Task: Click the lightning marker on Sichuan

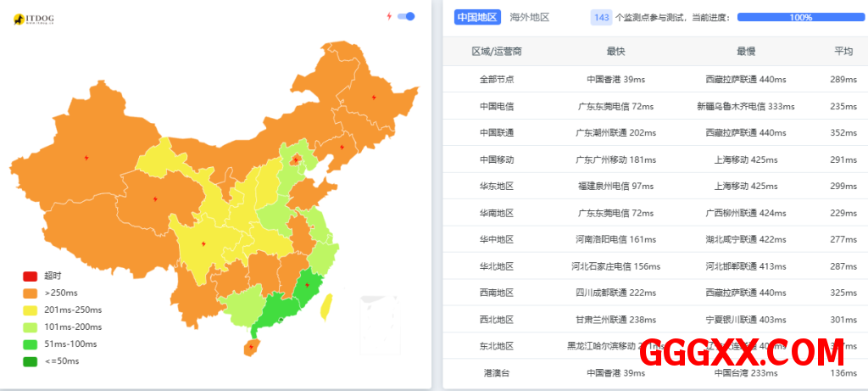Action: [x=203, y=246]
